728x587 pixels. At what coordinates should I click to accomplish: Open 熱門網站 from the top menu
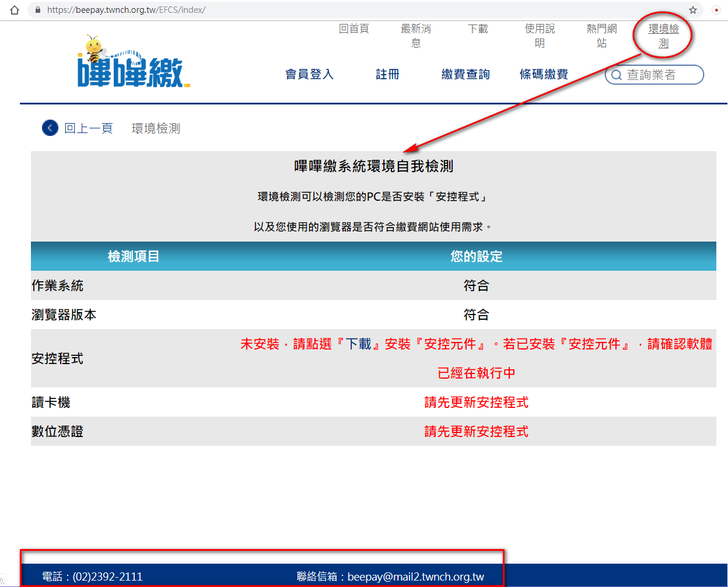pos(601,36)
